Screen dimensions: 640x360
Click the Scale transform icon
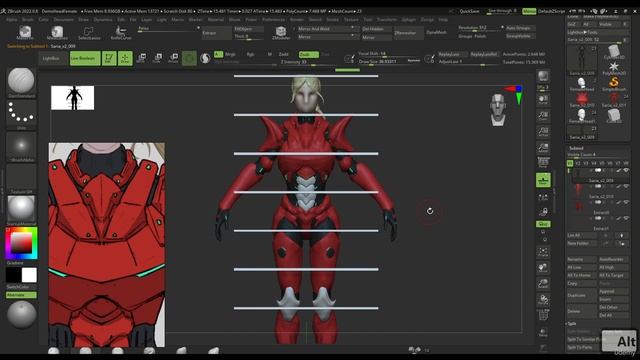157,58
